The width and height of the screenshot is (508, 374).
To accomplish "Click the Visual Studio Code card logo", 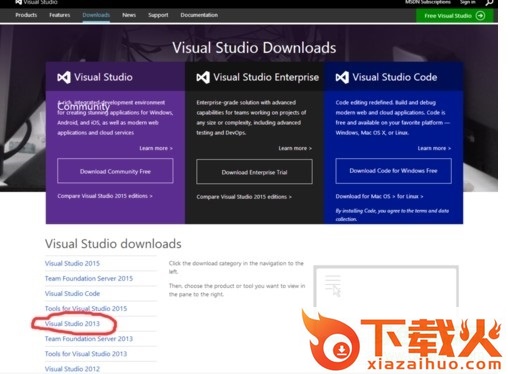I will (x=342, y=77).
